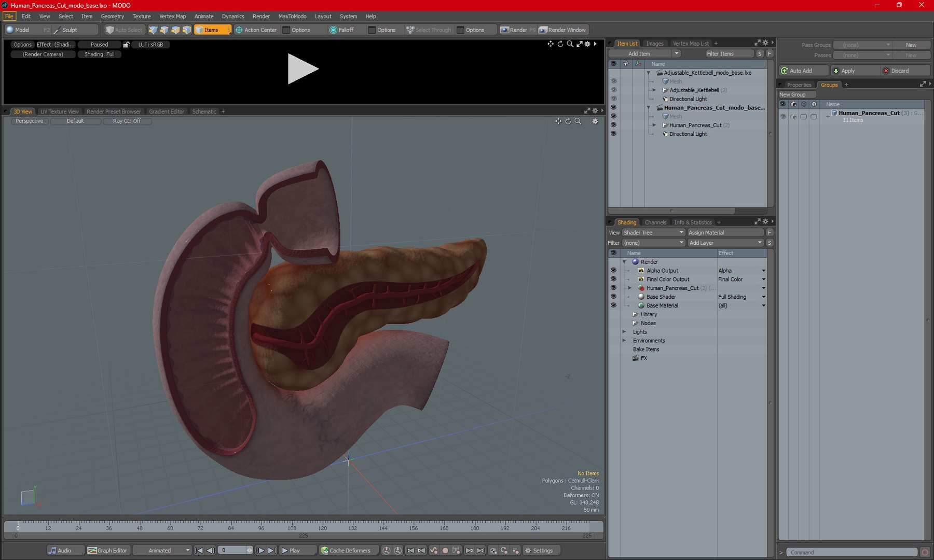Expand Adjustable_Kettlebell tree item

[x=654, y=90]
